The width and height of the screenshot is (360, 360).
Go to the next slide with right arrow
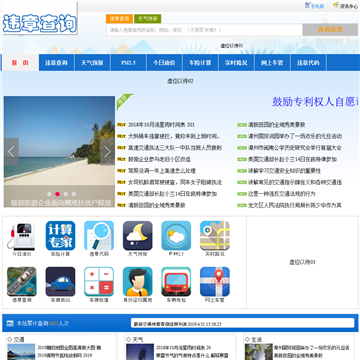(107, 152)
